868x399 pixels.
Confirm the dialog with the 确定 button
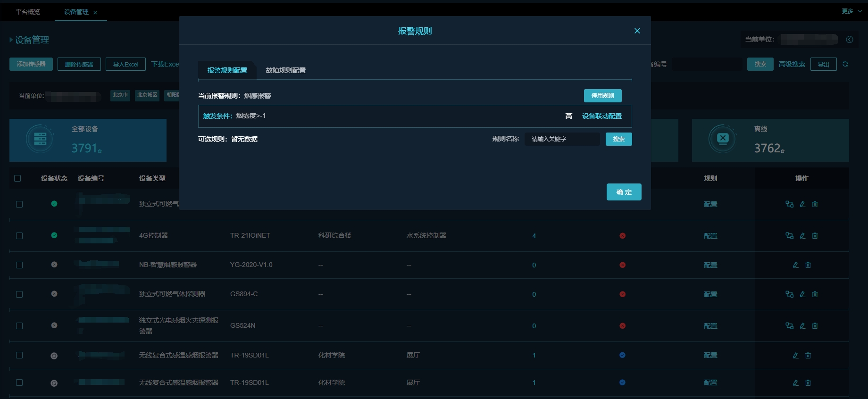tap(624, 192)
